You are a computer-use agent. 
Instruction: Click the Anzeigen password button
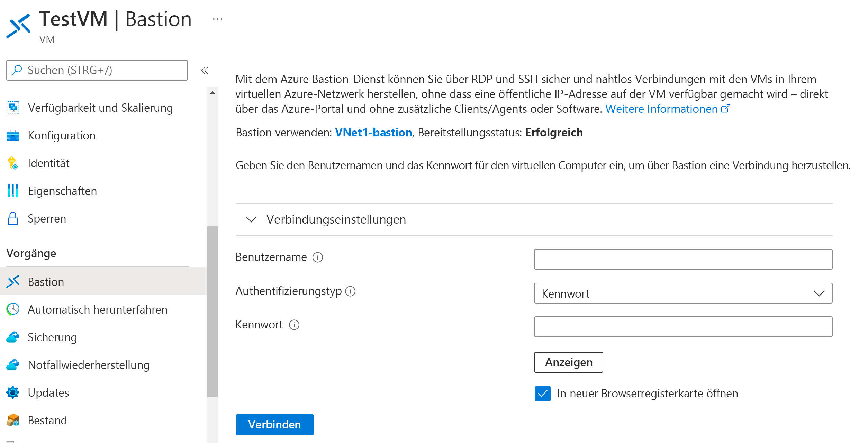pos(568,362)
